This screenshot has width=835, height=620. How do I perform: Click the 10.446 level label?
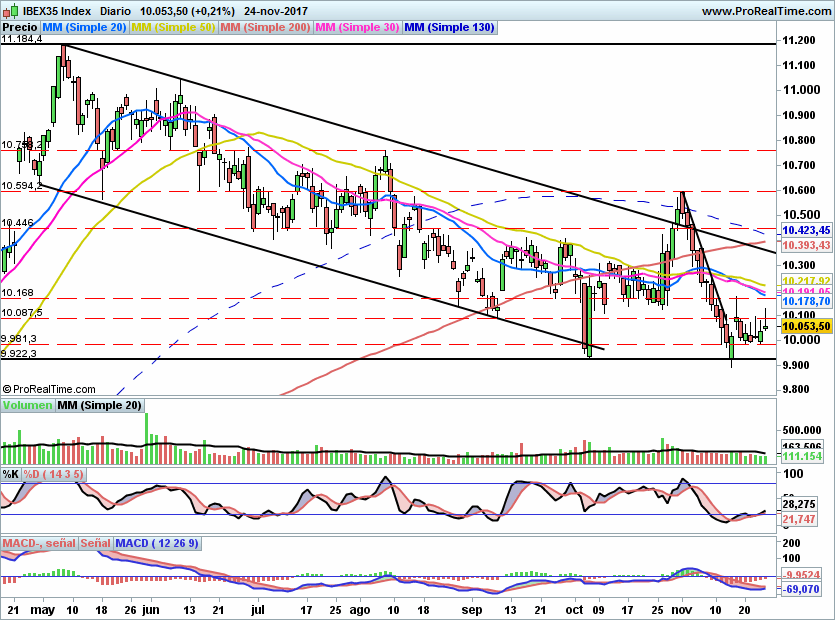point(17,223)
